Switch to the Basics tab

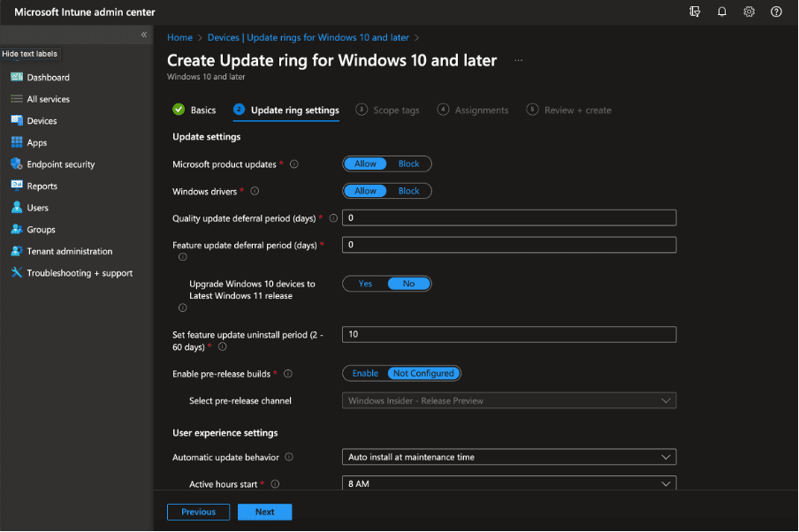coord(202,110)
